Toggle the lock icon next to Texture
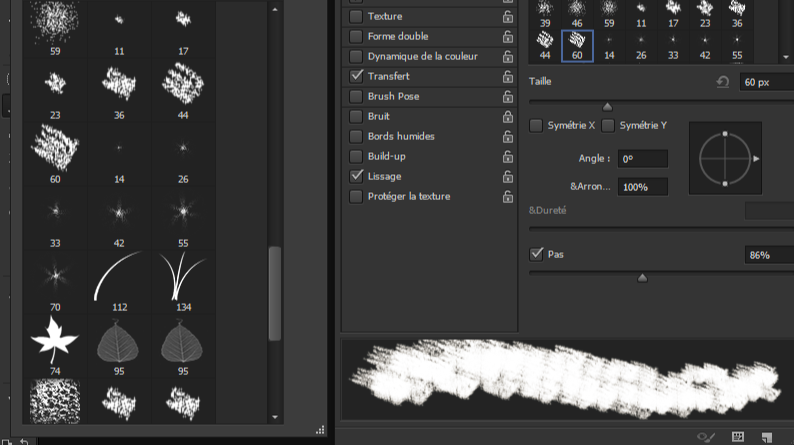Screen dimensions: 794x445 (507, 17)
